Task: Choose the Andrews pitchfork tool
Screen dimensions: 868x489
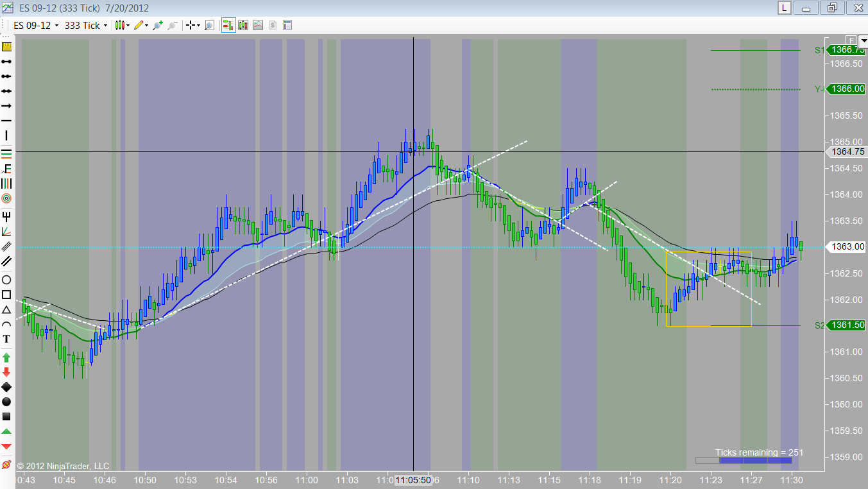Action: click(x=6, y=216)
